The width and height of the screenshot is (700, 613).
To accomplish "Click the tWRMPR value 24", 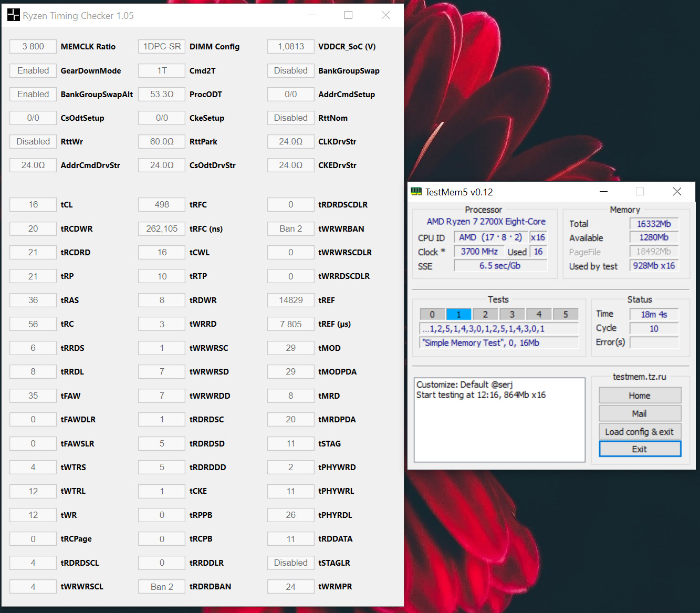I will pos(291,587).
